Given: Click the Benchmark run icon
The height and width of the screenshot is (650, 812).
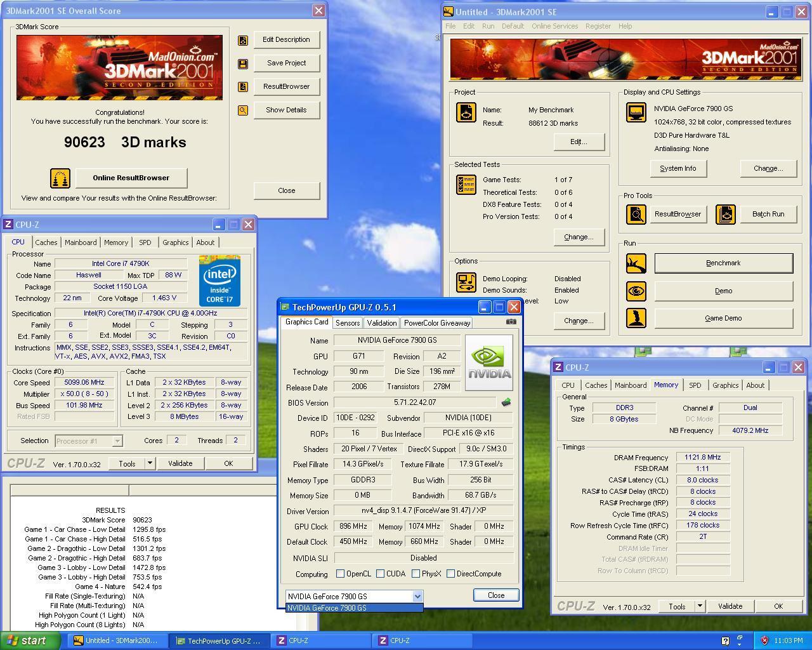Looking at the screenshot, I should pyautogui.click(x=636, y=263).
